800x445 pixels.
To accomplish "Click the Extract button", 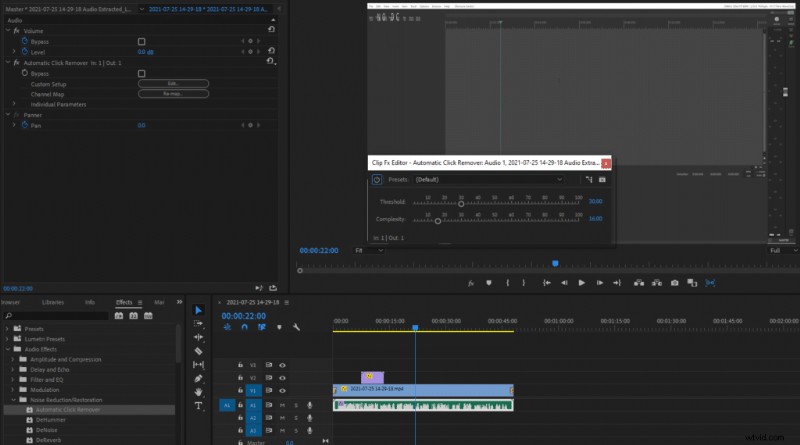I will [657, 283].
